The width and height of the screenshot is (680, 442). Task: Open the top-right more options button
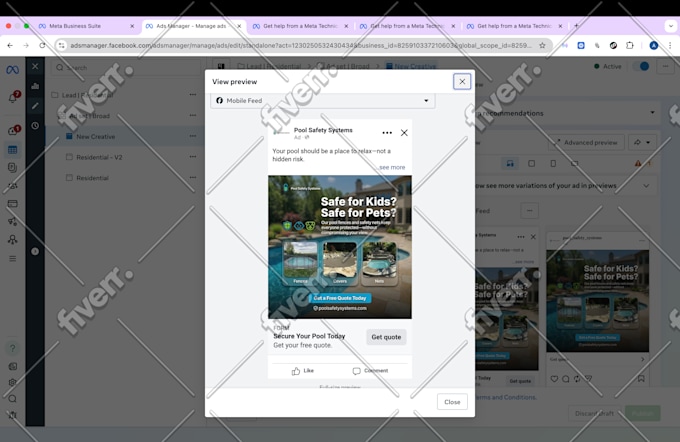click(x=665, y=66)
